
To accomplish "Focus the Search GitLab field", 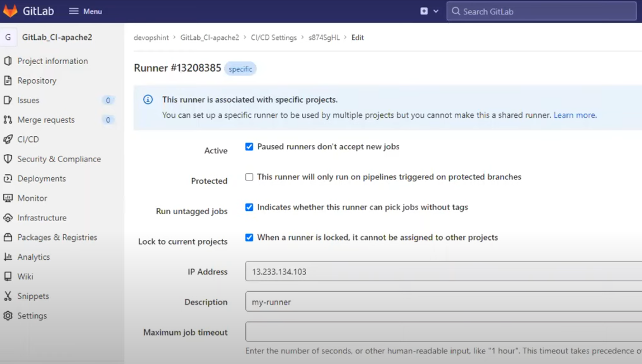I will [x=541, y=11].
